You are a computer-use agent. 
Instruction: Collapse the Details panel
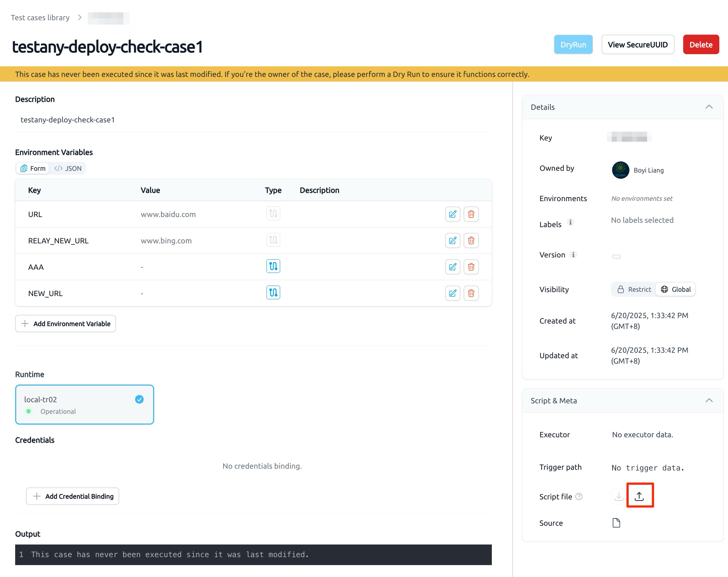coord(709,107)
